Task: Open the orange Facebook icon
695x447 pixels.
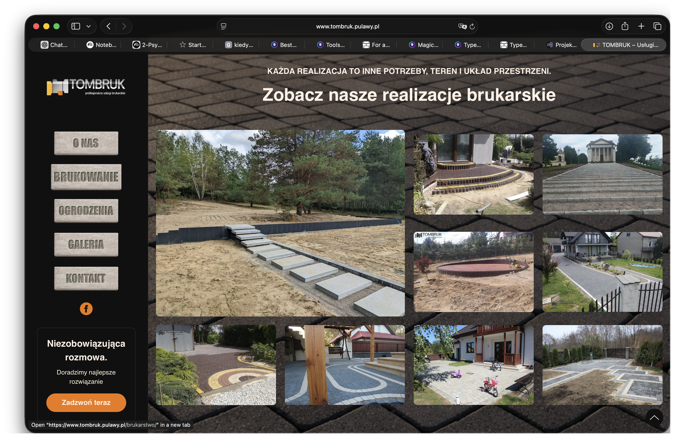Action: click(86, 309)
